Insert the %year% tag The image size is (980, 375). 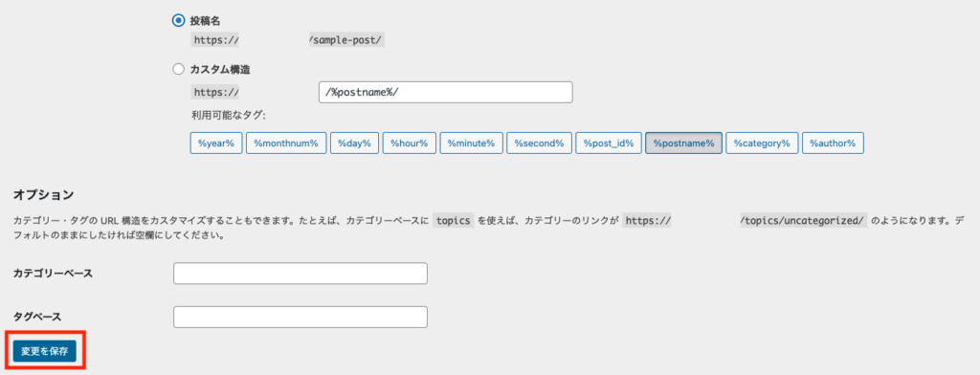click(215, 143)
